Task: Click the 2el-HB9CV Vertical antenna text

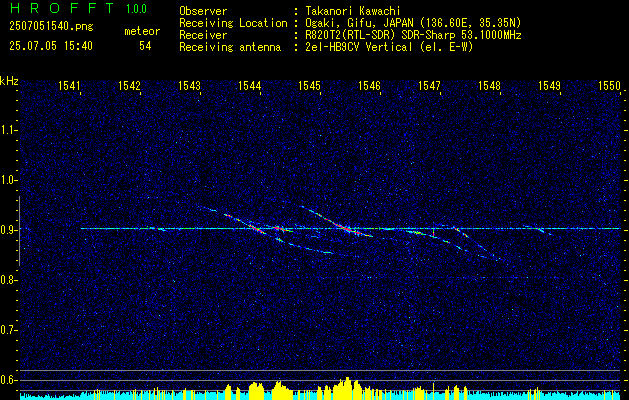Action: [x=389, y=47]
